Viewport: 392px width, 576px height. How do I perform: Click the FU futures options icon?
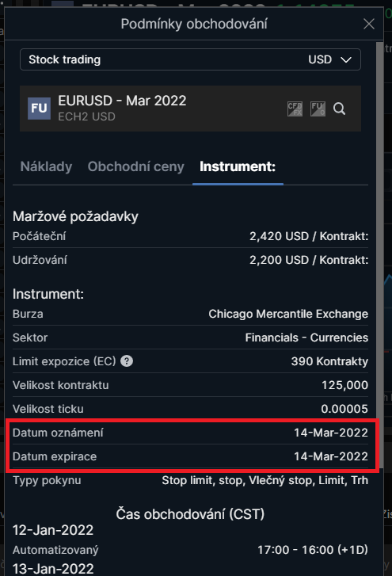click(318, 109)
